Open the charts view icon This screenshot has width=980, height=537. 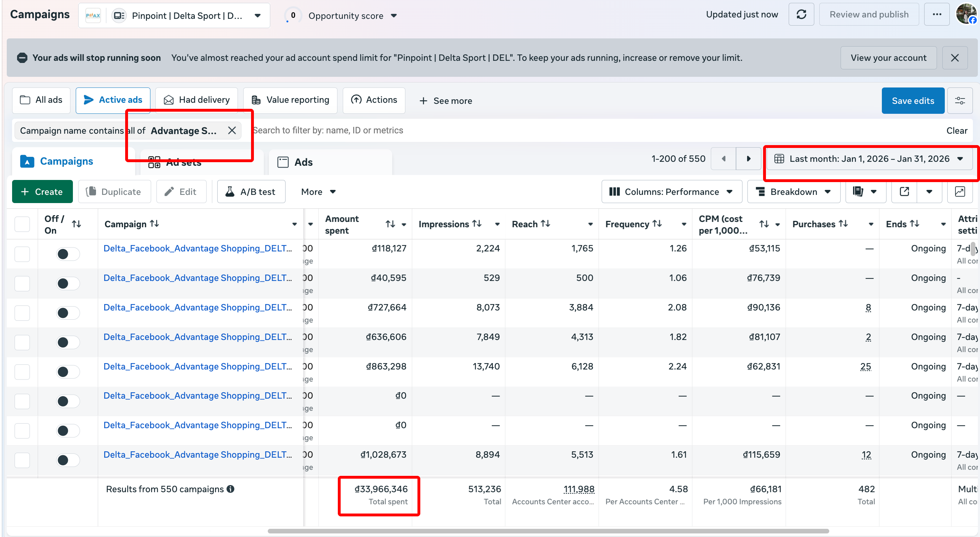pyautogui.click(x=960, y=191)
